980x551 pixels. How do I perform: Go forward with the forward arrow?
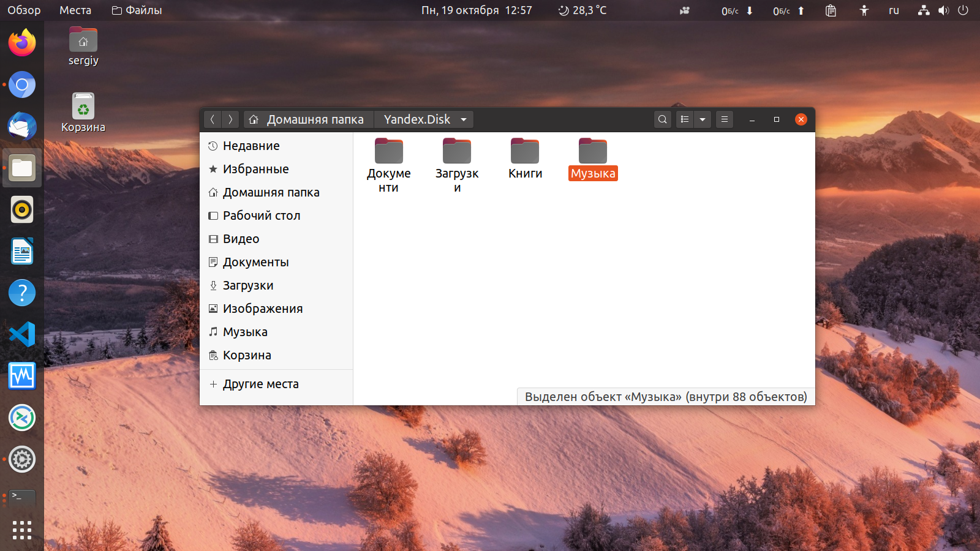point(230,119)
